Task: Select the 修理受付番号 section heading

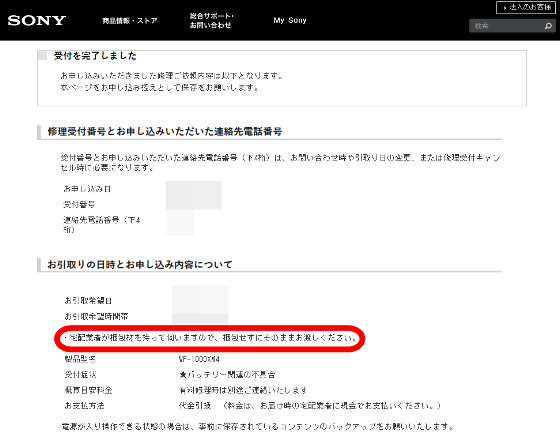Action: tap(165, 131)
